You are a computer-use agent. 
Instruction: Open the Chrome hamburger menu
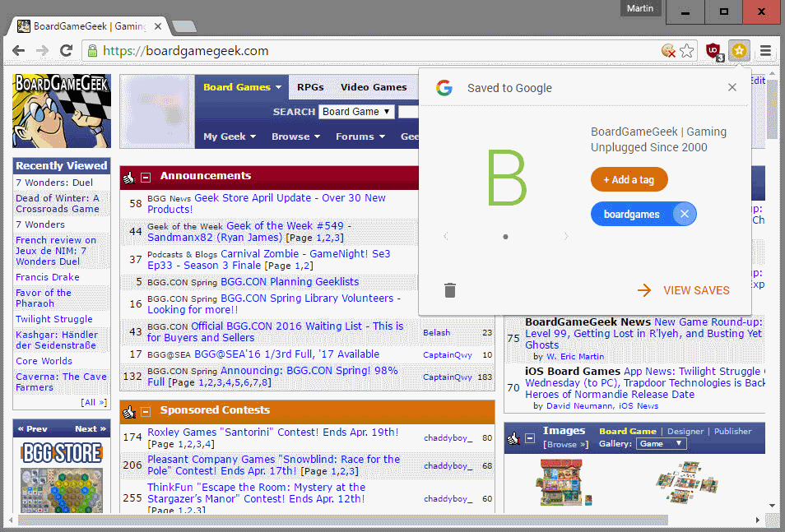point(765,50)
